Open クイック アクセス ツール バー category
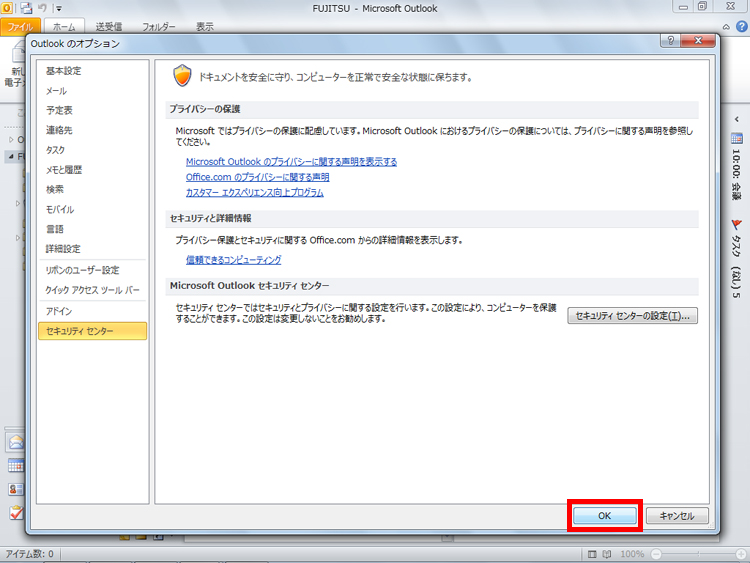Viewport: 750px width, 563px height. coord(92,290)
